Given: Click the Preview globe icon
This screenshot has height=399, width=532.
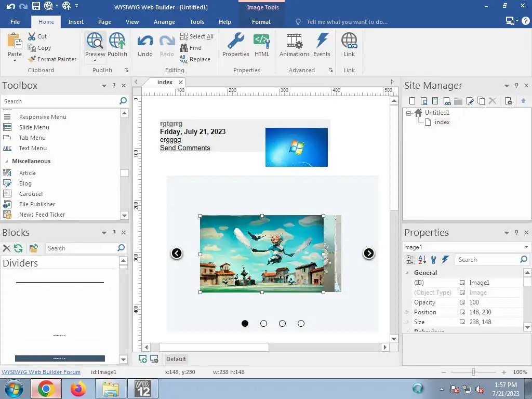Looking at the screenshot, I should (95, 41).
